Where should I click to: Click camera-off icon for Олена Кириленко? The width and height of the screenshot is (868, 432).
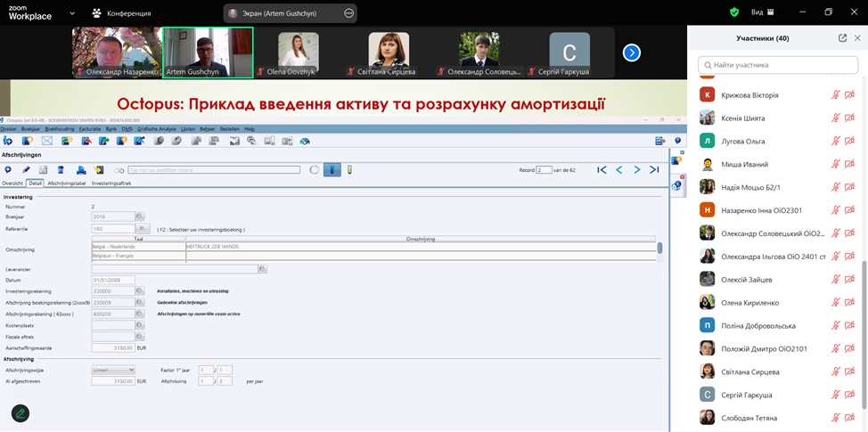coord(850,303)
